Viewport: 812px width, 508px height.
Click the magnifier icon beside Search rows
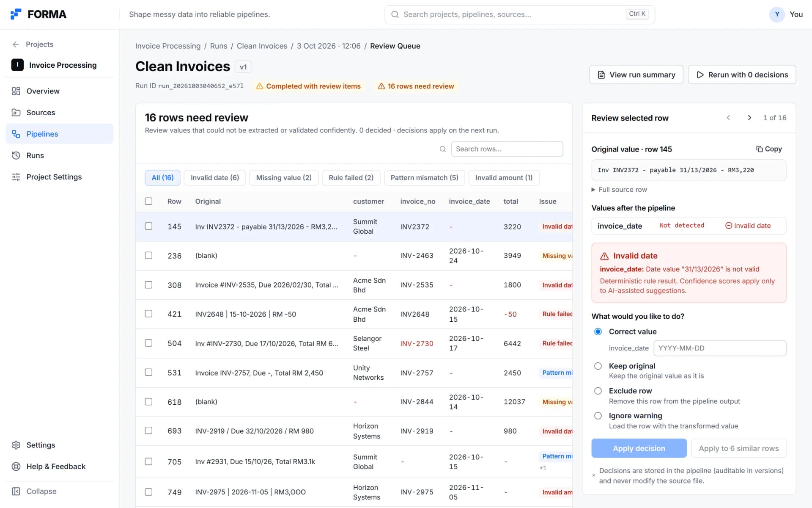(443, 149)
